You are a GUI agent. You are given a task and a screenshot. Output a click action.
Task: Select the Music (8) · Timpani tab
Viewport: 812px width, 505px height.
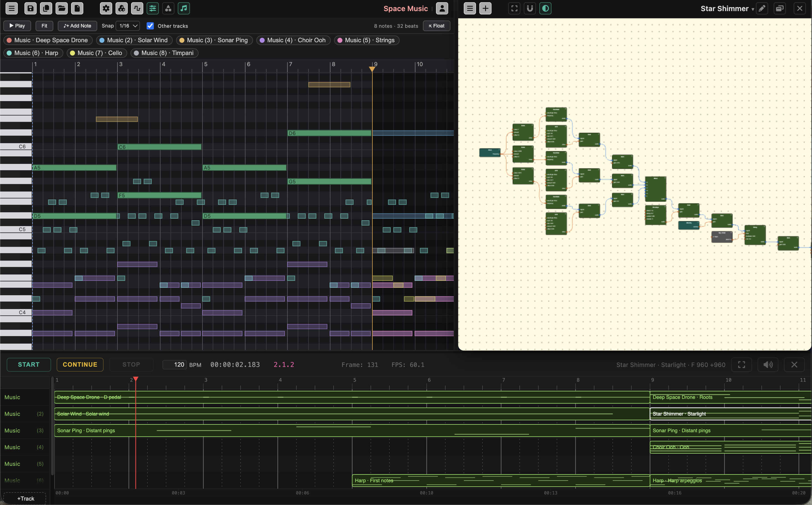tap(164, 53)
